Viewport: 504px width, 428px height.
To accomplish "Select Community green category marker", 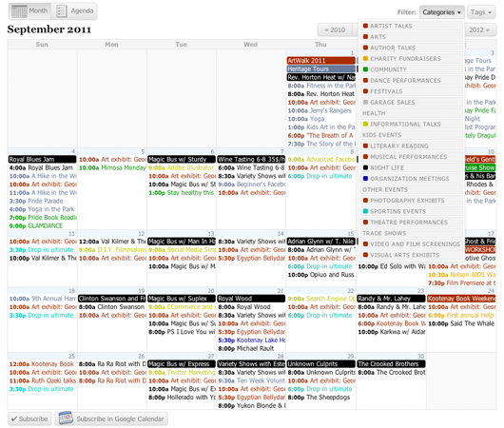I will tap(365, 69).
